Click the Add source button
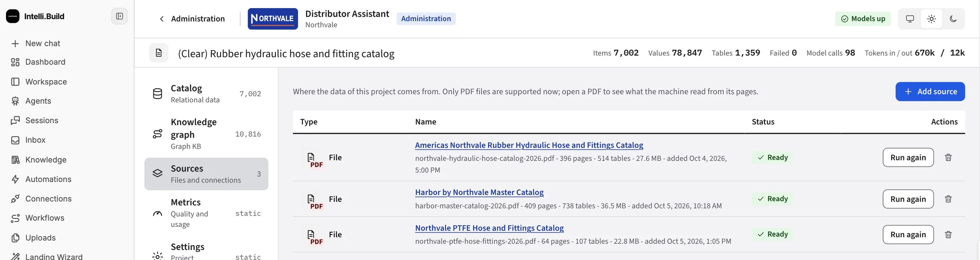Image resolution: width=980 pixels, height=260 pixels. (930, 91)
